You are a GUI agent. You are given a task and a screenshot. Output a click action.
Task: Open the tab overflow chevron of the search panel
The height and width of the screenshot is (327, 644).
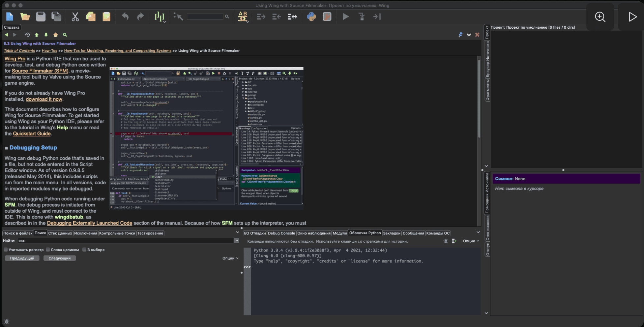pyautogui.click(x=238, y=232)
